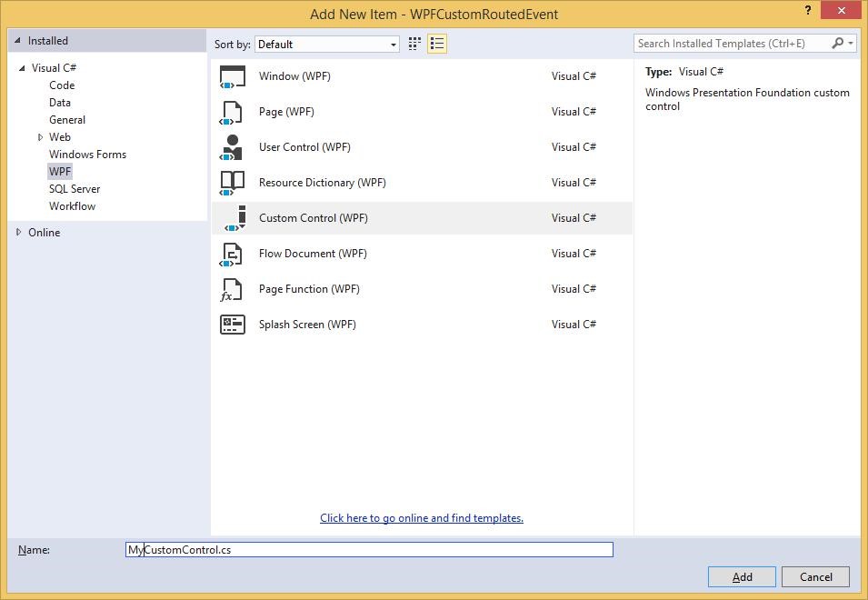Select the Flow Document (WPF) icon
This screenshot has width=868, height=600.
232,254
